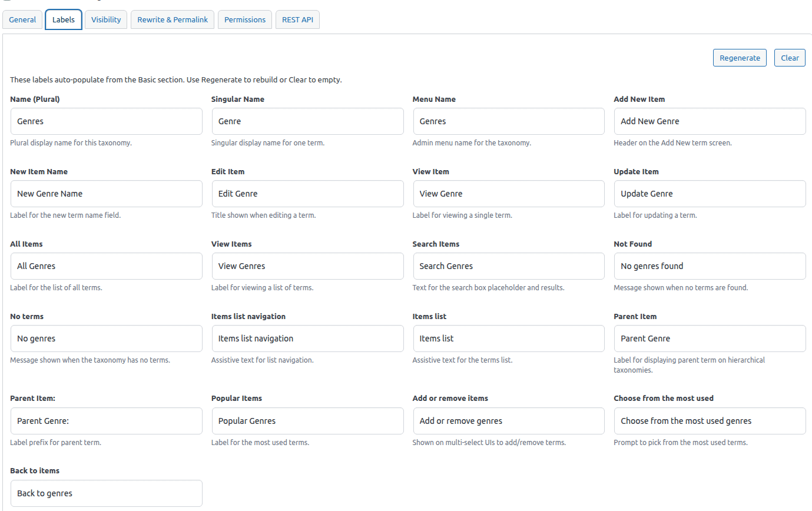Focus the Name (Plural) field containing Genres

coord(107,121)
